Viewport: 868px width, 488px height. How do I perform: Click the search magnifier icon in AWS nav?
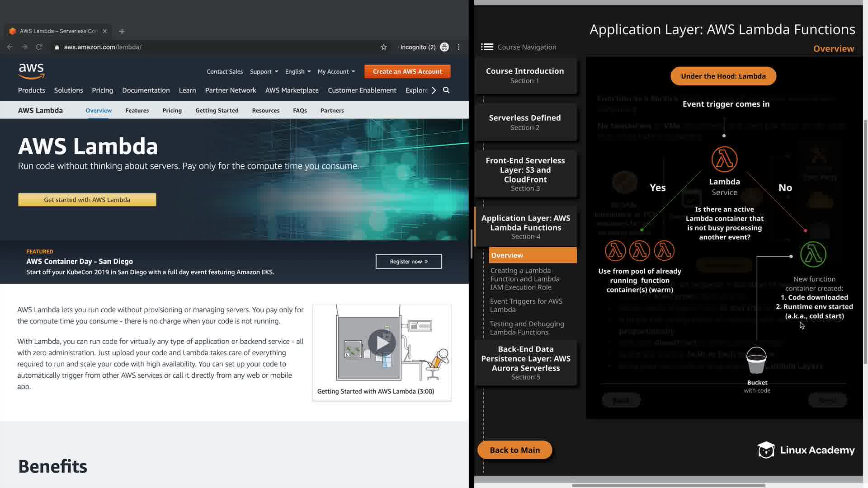[446, 90]
